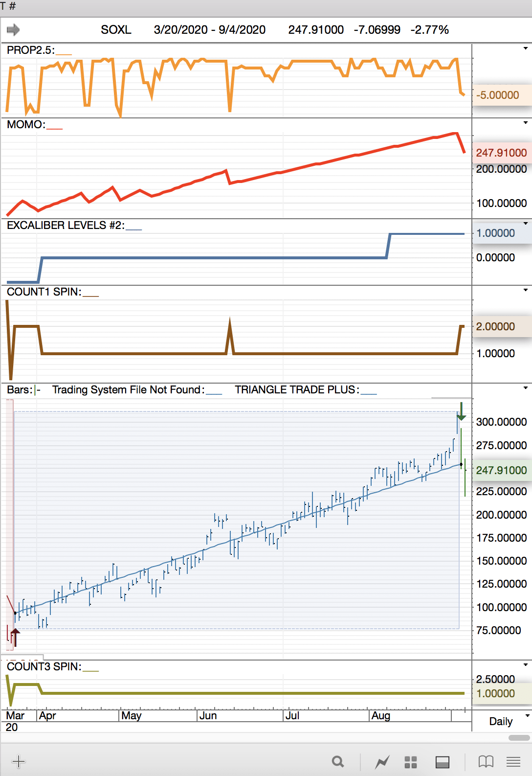Open the book library icon
This screenshot has width=532, height=776.
[x=486, y=761]
